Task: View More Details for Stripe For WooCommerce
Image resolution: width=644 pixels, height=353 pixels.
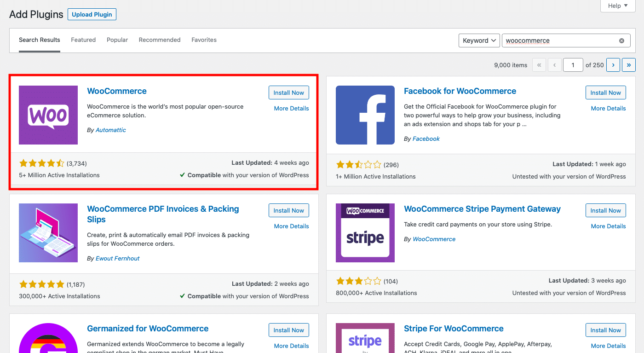Action: pyautogui.click(x=609, y=346)
